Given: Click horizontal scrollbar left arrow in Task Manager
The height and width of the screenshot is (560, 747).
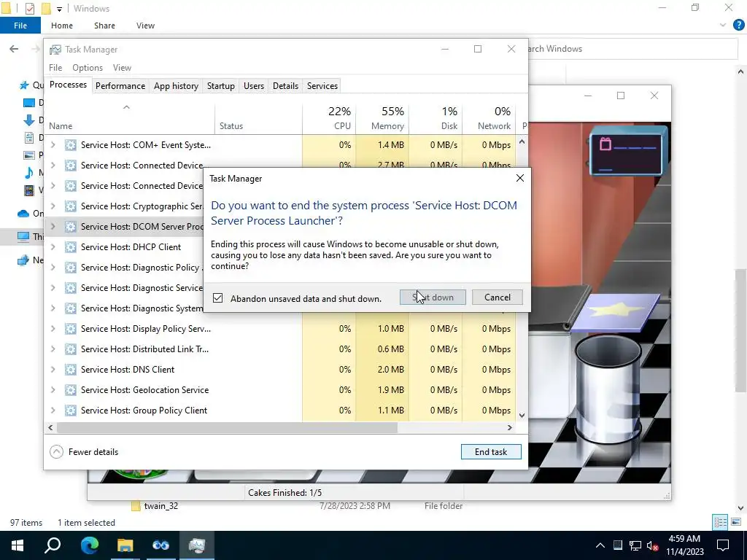Looking at the screenshot, I should click(50, 427).
